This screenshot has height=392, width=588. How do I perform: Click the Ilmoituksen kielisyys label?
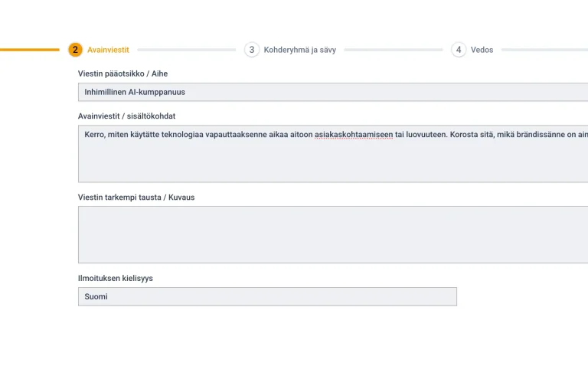click(x=115, y=278)
